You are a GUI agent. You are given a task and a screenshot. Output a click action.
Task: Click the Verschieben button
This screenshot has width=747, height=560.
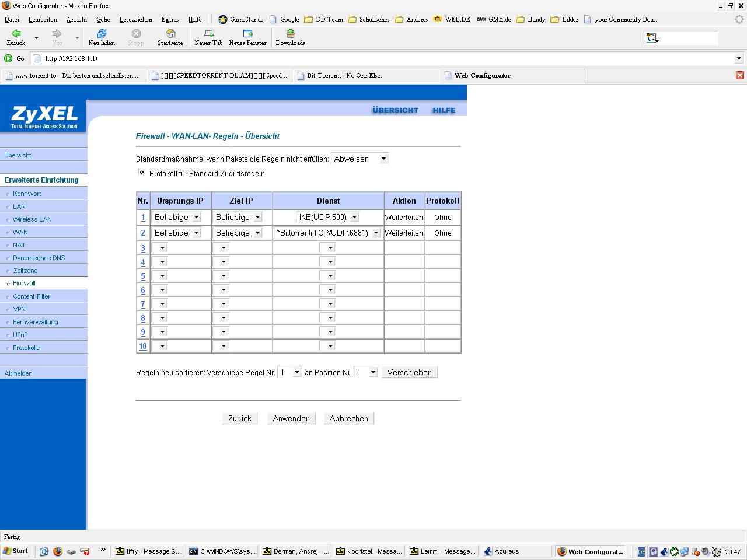click(409, 372)
